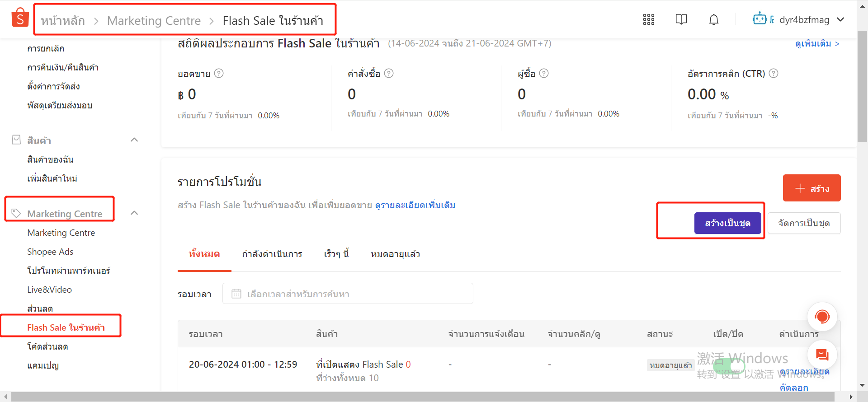Switch to the กำลังดำเนินการ tab

point(272,254)
